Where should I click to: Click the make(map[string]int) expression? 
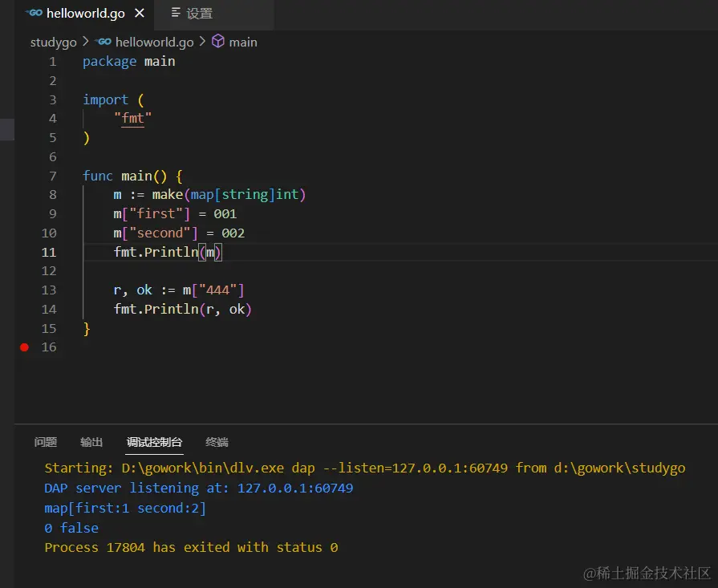click(x=229, y=195)
